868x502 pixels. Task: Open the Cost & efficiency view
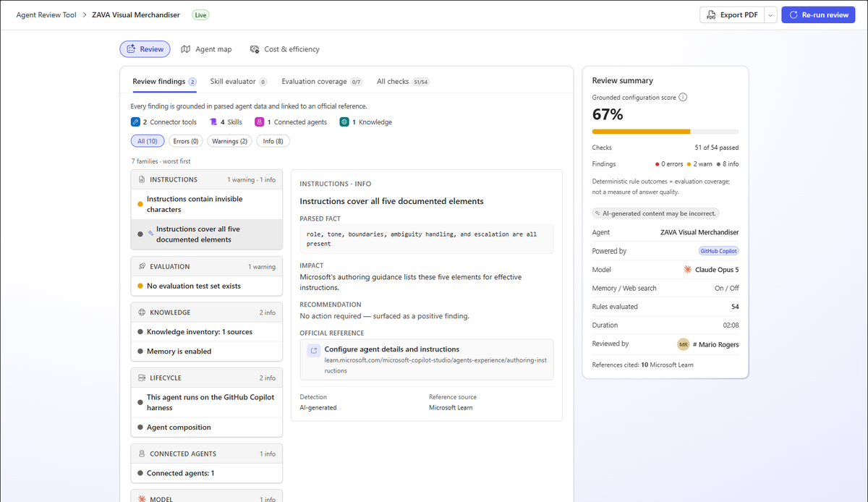[284, 49]
